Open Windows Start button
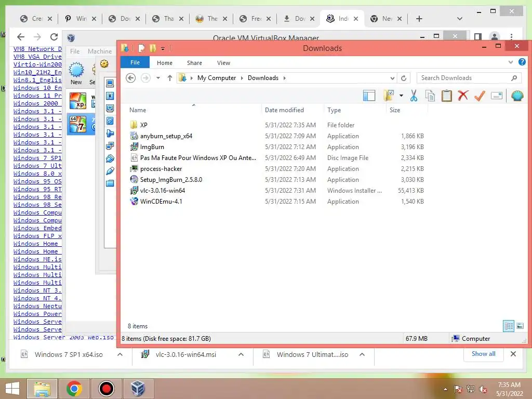 (12, 389)
